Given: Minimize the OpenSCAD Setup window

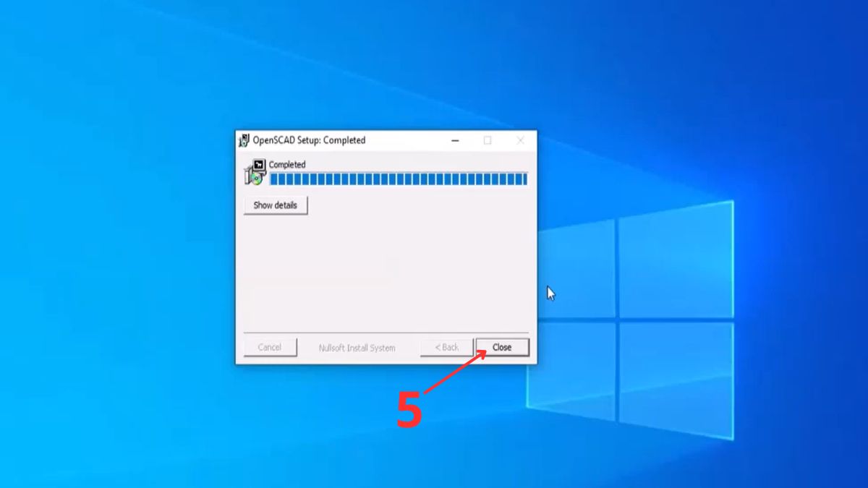Looking at the screenshot, I should (x=455, y=140).
